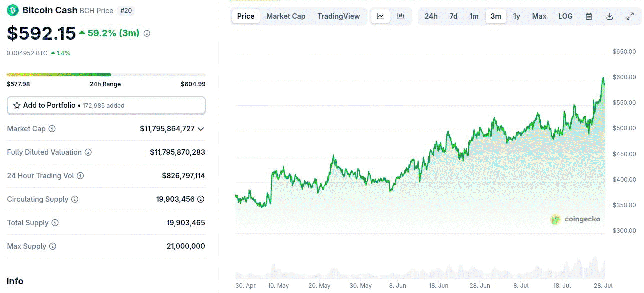Viewport: 644px width, 293px height.
Task: Set chart range to 3m
Action: (496, 16)
